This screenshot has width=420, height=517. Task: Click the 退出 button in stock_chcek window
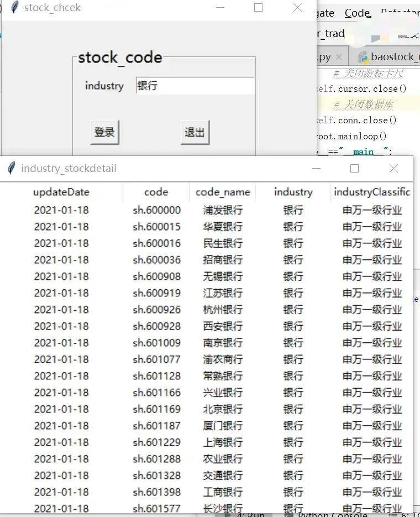click(x=195, y=132)
